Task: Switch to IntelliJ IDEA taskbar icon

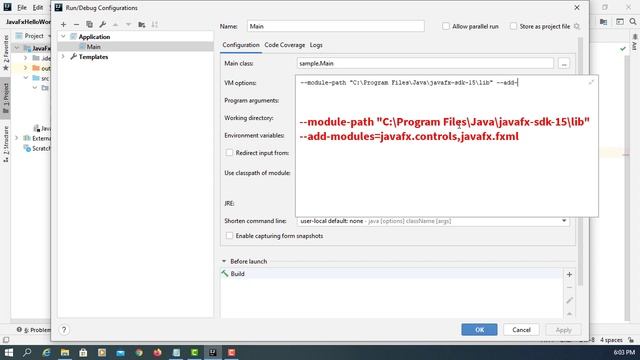Action: 213,352
